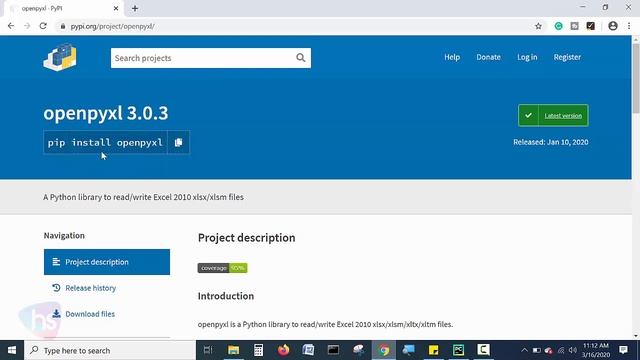The width and height of the screenshot is (640, 360).
Task: Show hidden system tray icons
Action: click(x=524, y=350)
